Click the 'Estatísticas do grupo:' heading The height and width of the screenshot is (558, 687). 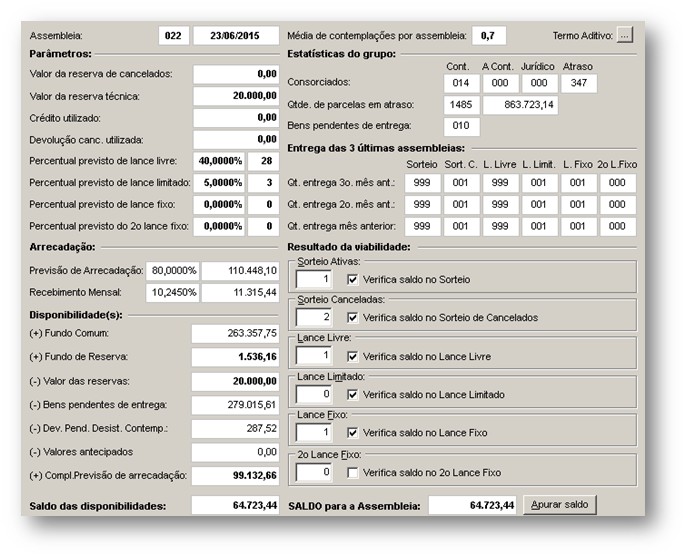pyautogui.click(x=341, y=54)
